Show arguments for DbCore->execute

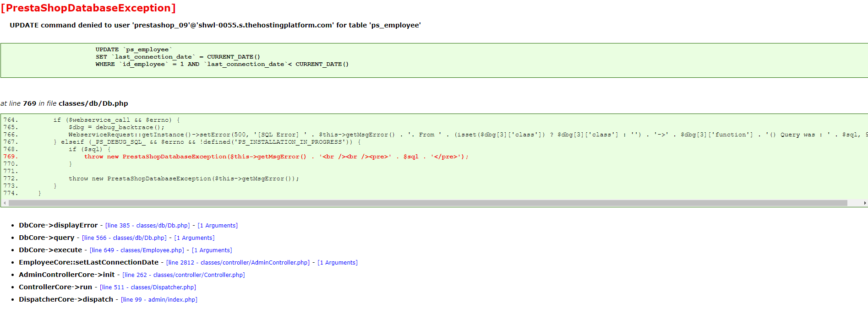212,250
